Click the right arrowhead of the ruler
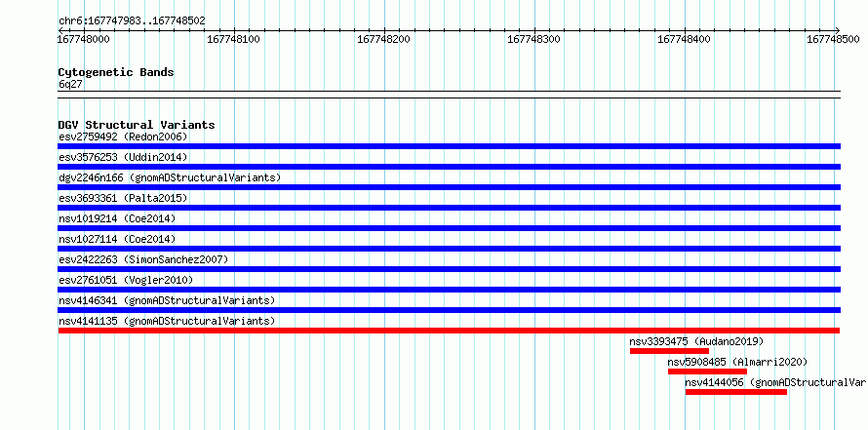The height and width of the screenshot is (430, 868). point(838,30)
